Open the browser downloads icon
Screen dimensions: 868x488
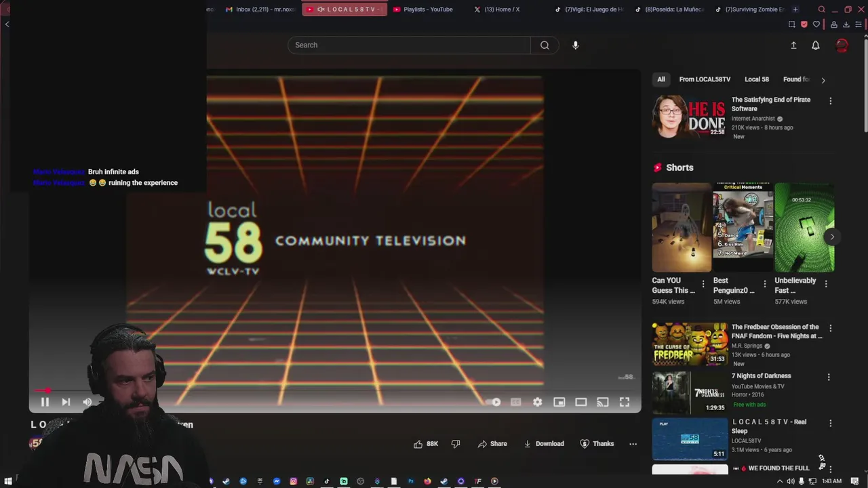(846, 24)
